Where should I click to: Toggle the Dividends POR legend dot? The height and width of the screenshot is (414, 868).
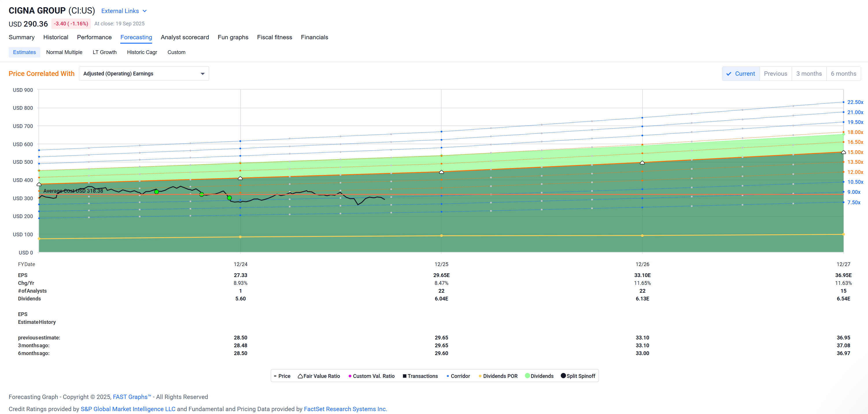click(x=480, y=376)
